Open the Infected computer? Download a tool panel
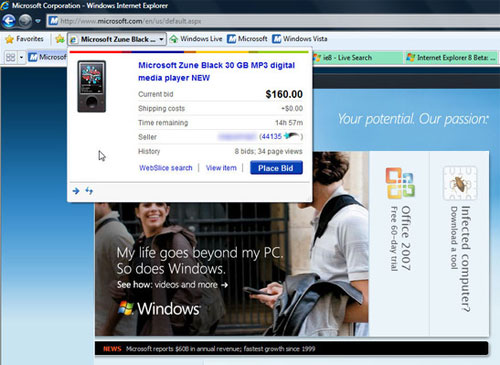Screen dimensions: 500x365 (x=459, y=243)
